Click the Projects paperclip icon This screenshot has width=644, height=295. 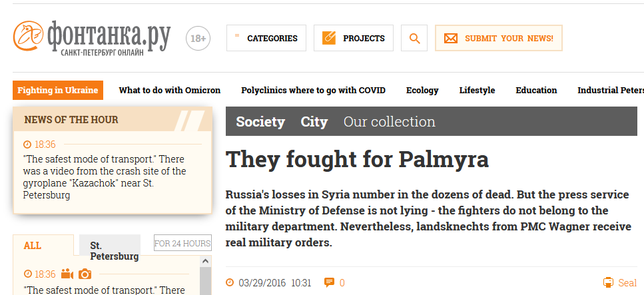pos(329,38)
